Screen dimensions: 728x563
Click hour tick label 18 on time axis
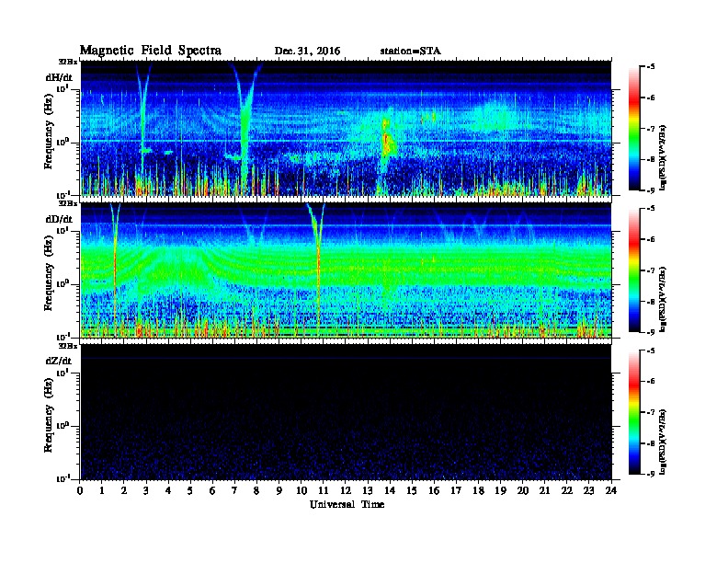[478, 490]
